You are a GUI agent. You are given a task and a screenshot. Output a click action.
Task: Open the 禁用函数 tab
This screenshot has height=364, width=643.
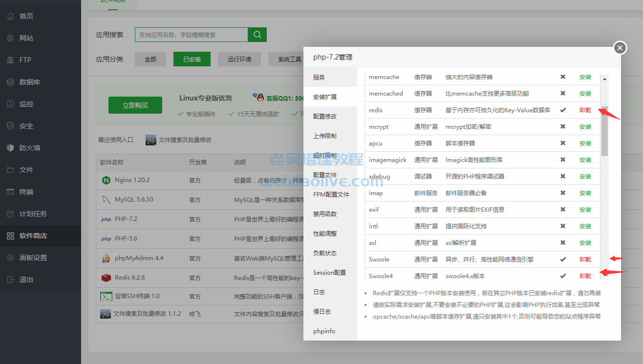click(x=330, y=214)
